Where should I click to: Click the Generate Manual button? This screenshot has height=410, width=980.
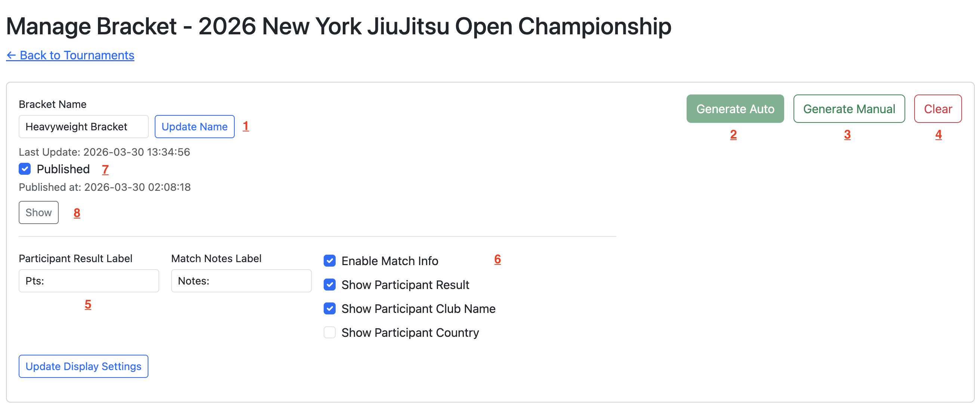849,109
